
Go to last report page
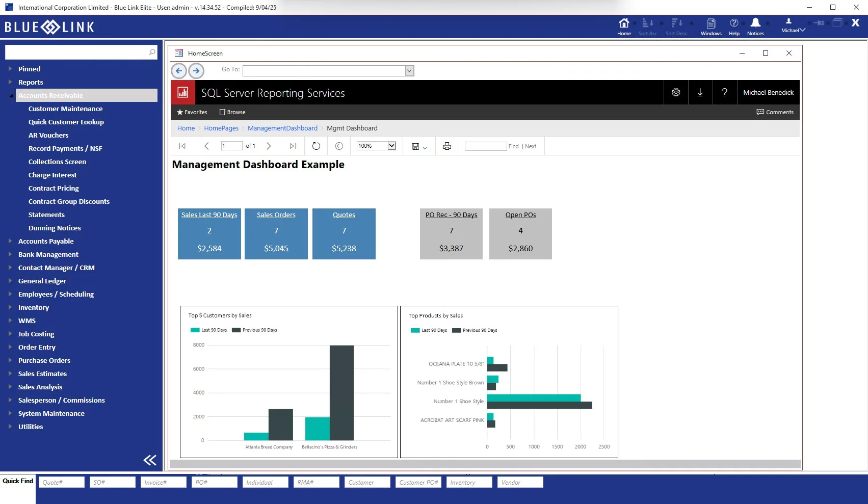point(293,146)
